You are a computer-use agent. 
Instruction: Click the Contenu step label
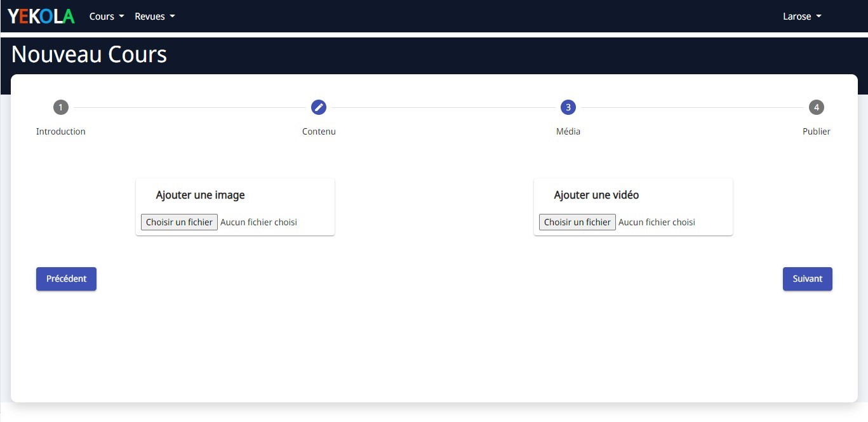(x=319, y=131)
